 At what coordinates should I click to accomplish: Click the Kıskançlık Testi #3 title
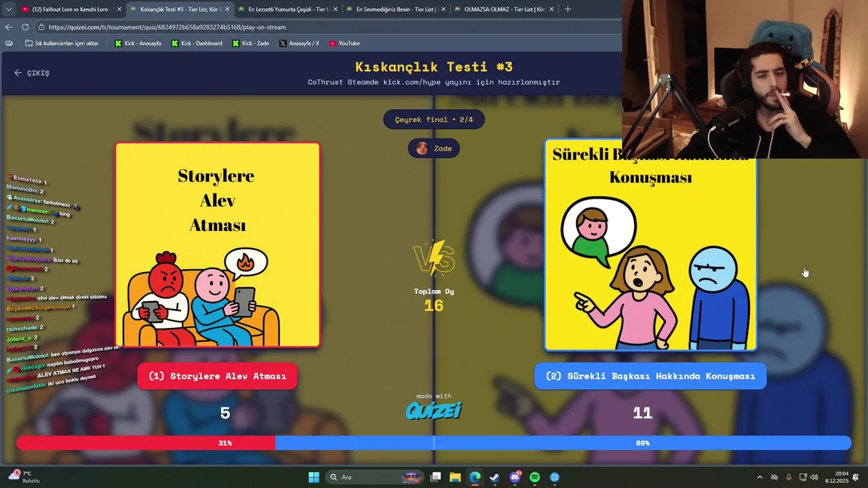(x=434, y=66)
